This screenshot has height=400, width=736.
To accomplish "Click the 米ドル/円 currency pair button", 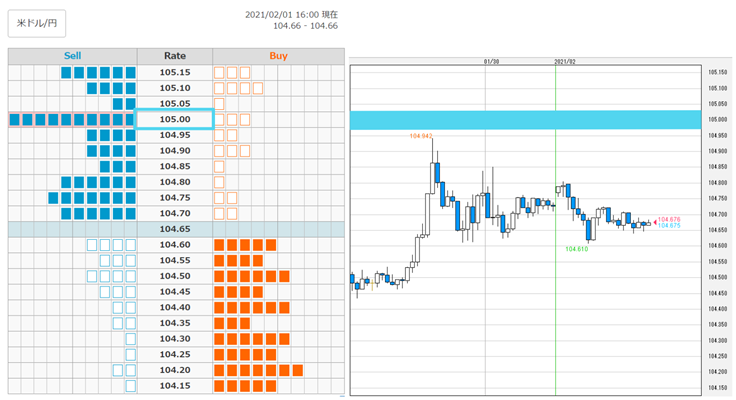I will coord(37,23).
